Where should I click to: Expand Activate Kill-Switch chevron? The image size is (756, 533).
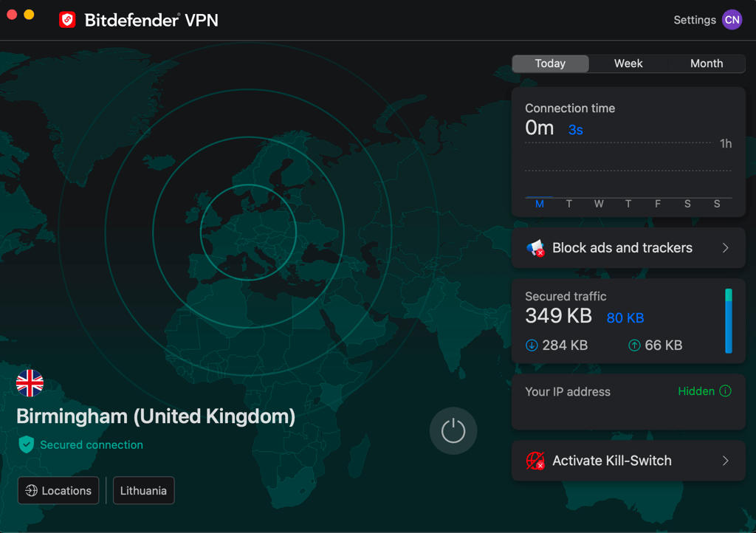[x=725, y=461]
